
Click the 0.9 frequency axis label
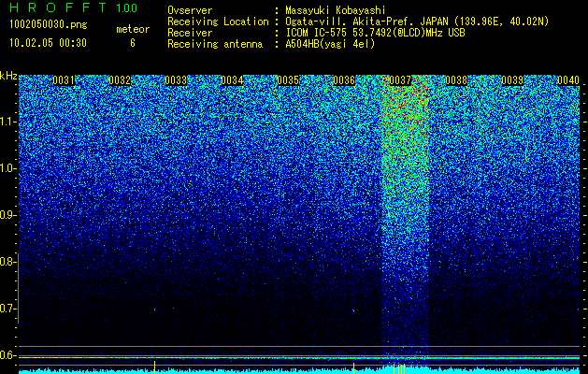coord(6,215)
